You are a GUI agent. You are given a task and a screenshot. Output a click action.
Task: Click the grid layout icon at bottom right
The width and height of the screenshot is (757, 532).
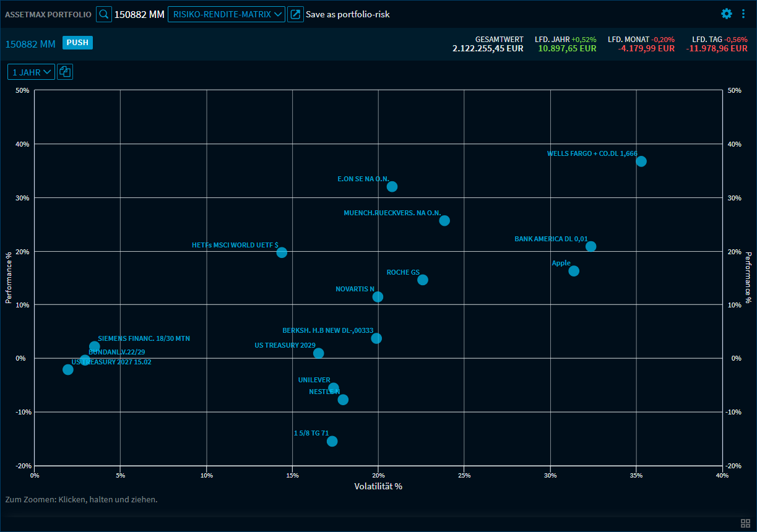(x=745, y=523)
